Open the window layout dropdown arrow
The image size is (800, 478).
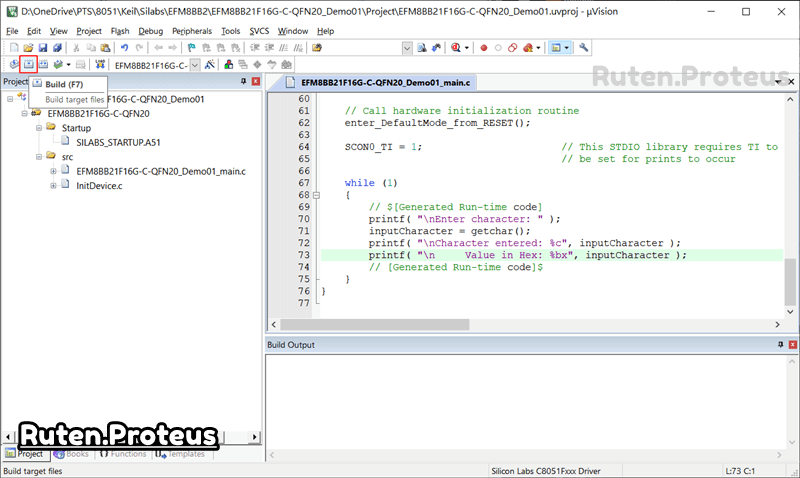click(566, 48)
